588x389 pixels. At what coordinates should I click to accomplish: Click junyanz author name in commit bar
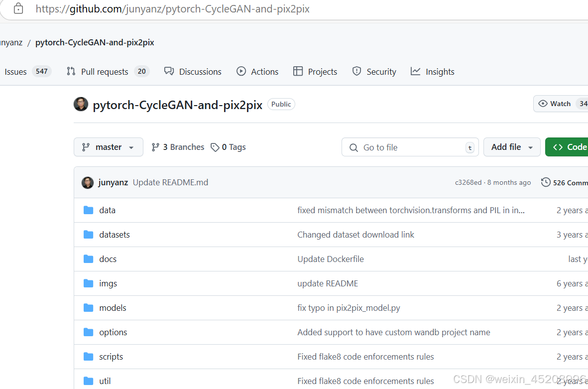pos(113,182)
